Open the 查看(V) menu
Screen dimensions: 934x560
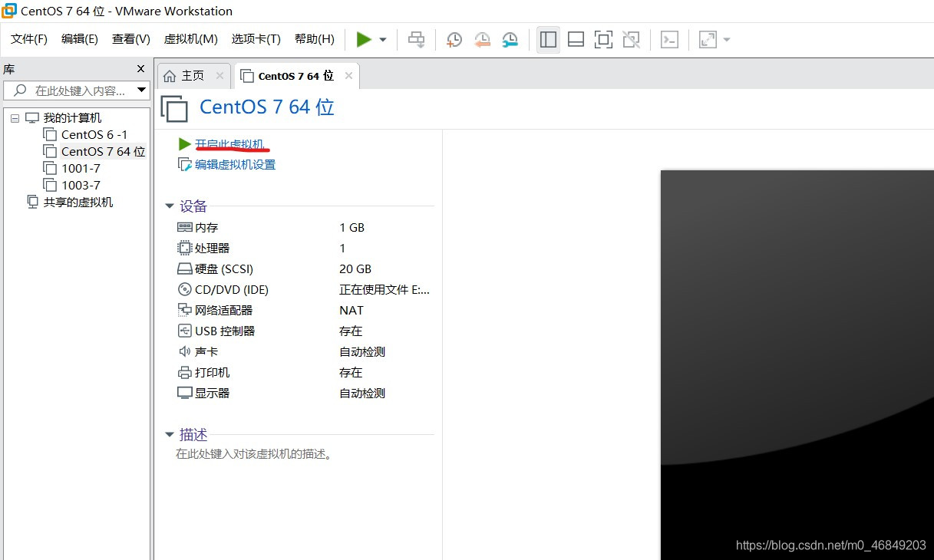coord(131,39)
